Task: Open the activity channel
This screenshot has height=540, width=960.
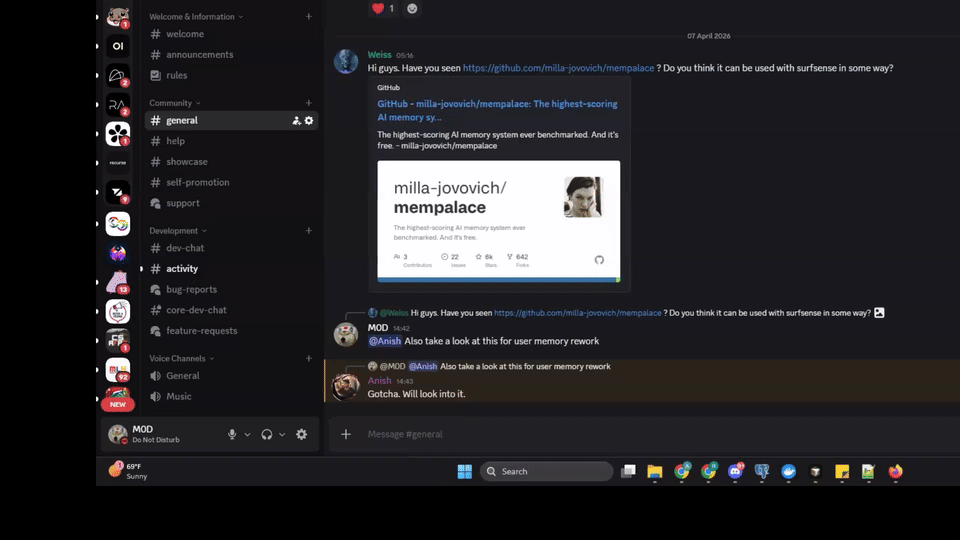Action: [231, 269]
